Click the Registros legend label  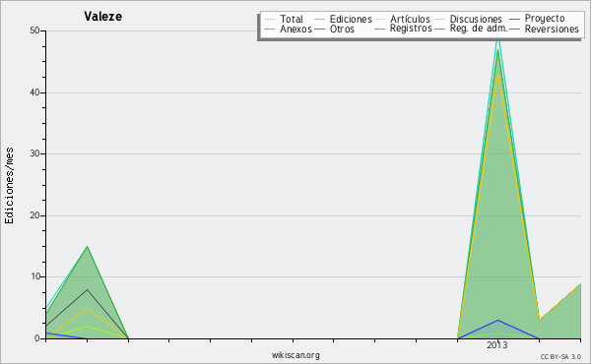tap(411, 29)
